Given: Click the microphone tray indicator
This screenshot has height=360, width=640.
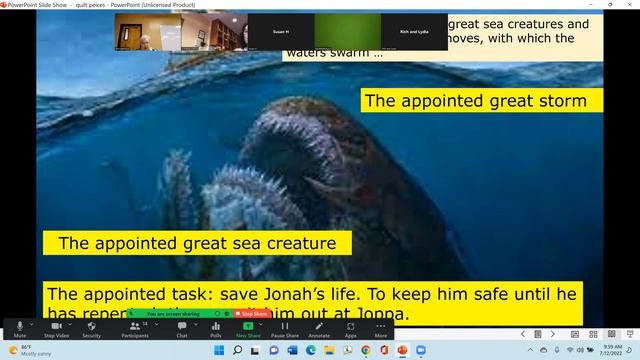Looking at the screenshot, I should click(x=557, y=350).
